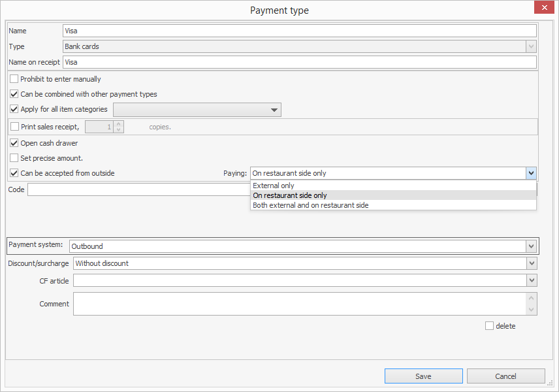
Task: Check the delete checkbox
Action: (489, 326)
